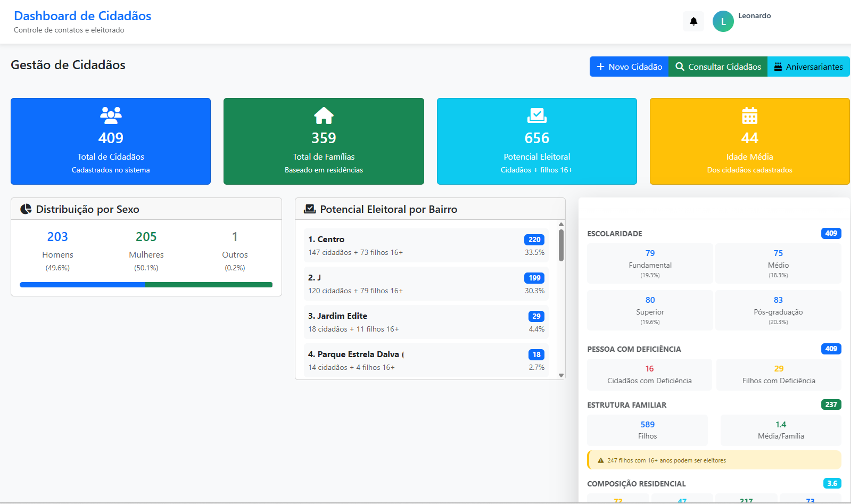Click the scroll down arrow in bairro list

(561, 375)
